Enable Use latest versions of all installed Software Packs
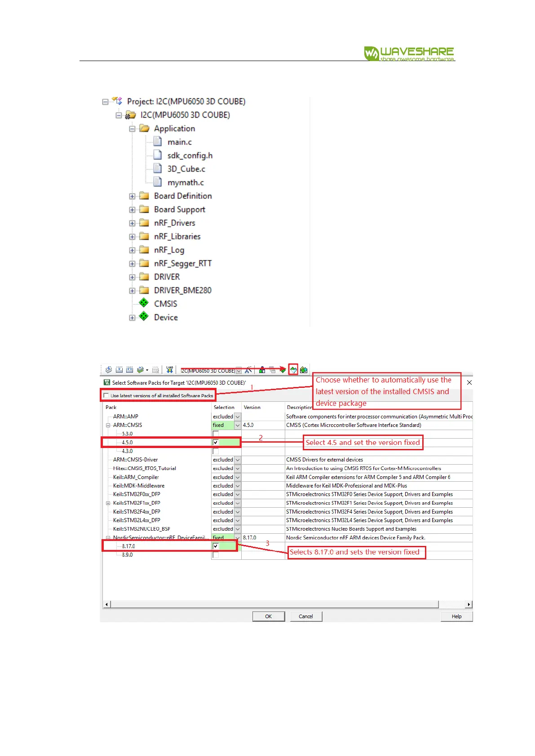The image size is (535, 756). pos(106,396)
